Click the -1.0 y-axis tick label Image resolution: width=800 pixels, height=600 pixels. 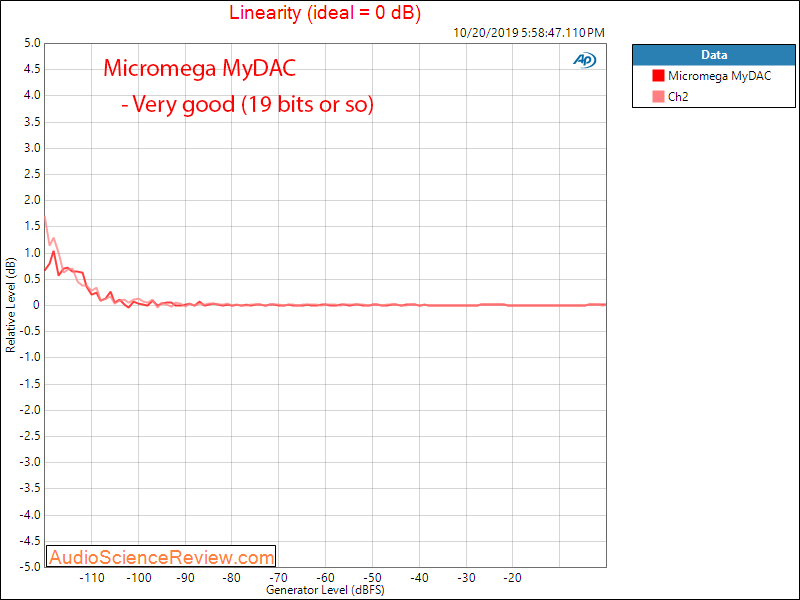(x=30, y=357)
